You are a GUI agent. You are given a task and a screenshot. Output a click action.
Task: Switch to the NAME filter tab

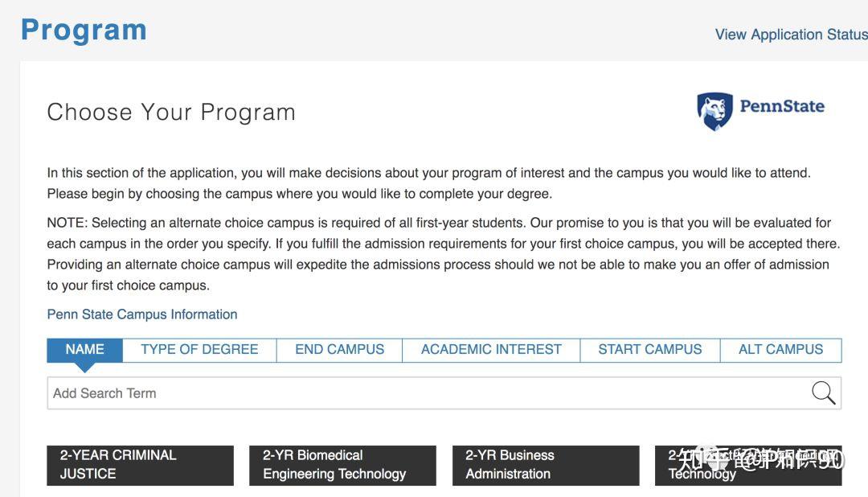[84, 349]
